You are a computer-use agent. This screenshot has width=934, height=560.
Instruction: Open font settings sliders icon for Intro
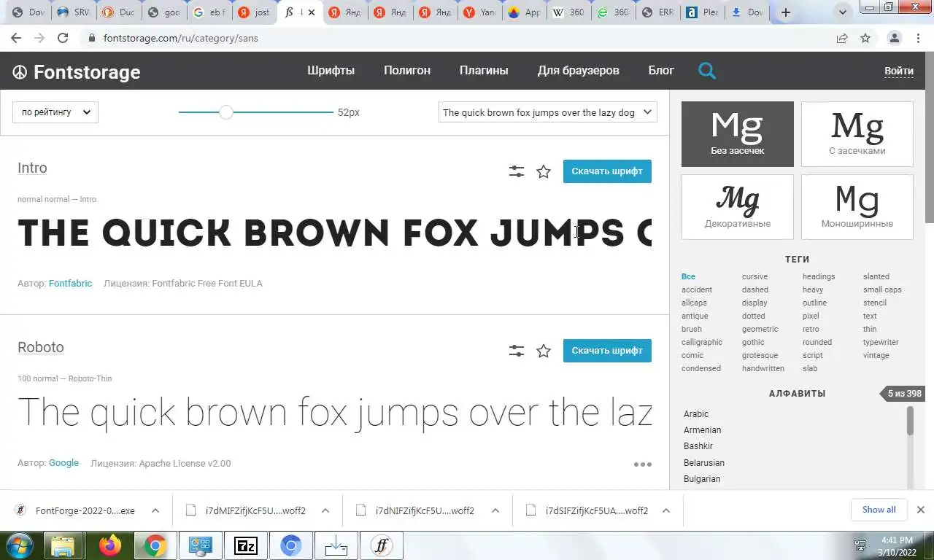click(x=517, y=171)
